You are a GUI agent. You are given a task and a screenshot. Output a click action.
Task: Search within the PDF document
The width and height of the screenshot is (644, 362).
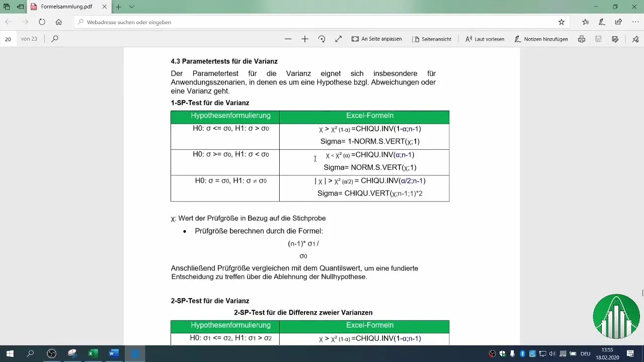click(x=55, y=39)
